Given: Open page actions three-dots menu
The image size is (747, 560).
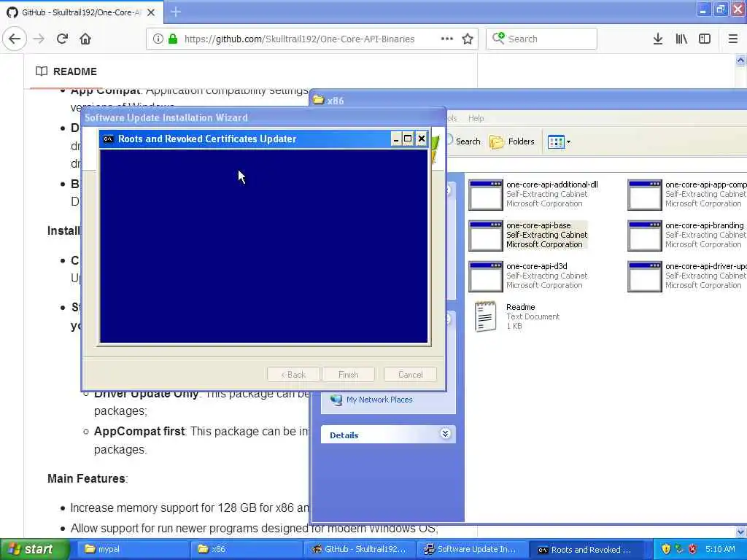Looking at the screenshot, I should (x=447, y=39).
